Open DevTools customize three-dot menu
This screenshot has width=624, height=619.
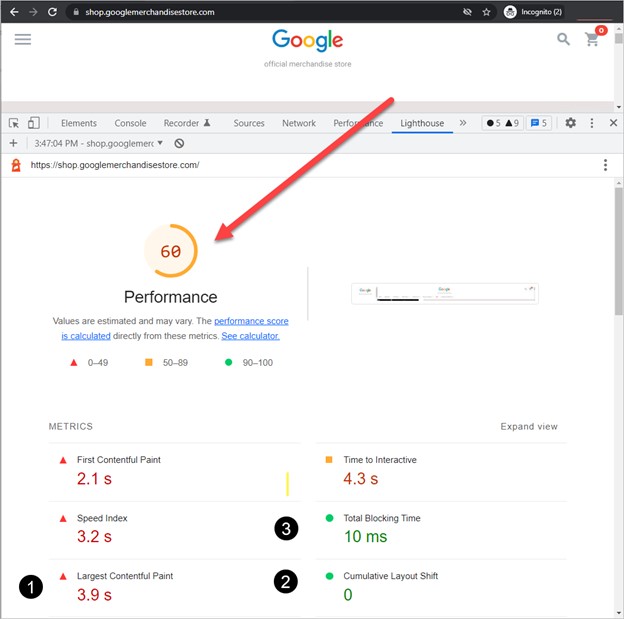click(592, 123)
